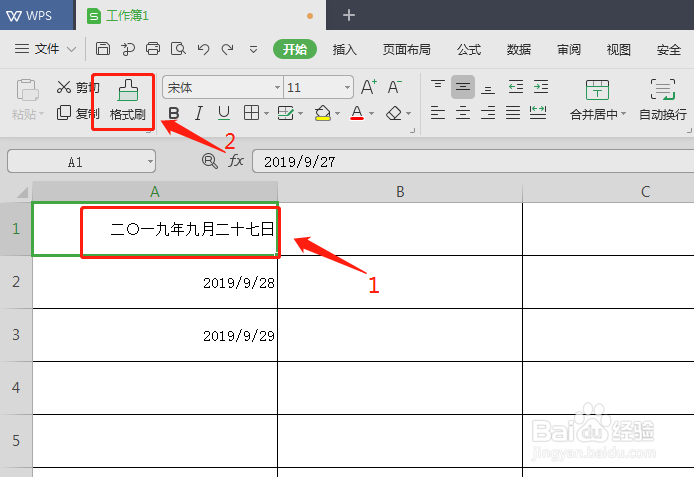Expand Name Box dropdown arrow

pyautogui.click(x=150, y=162)
